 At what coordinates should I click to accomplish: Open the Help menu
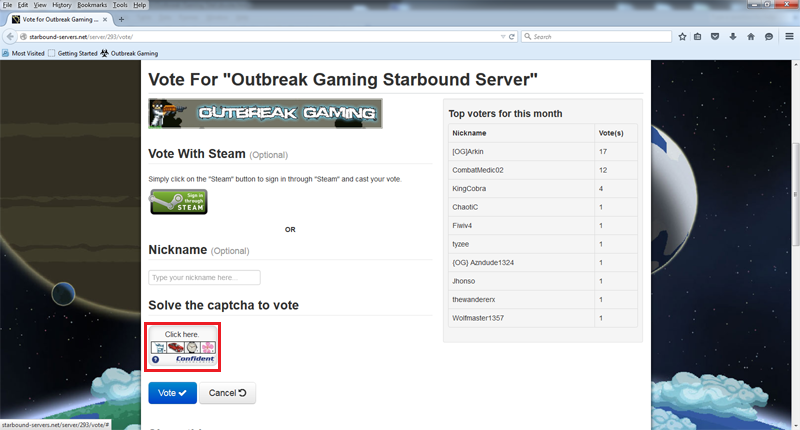click(139, 5)
